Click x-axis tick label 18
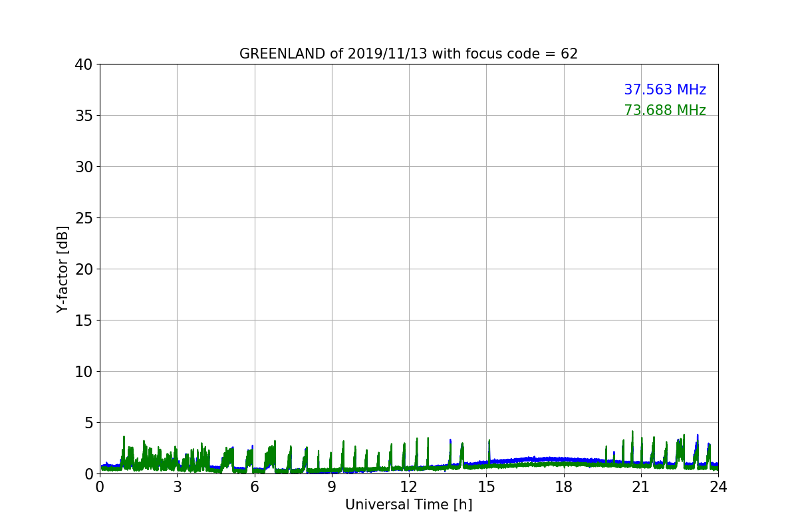The width and height of the screenshot is (798, 532). (564, 487)
